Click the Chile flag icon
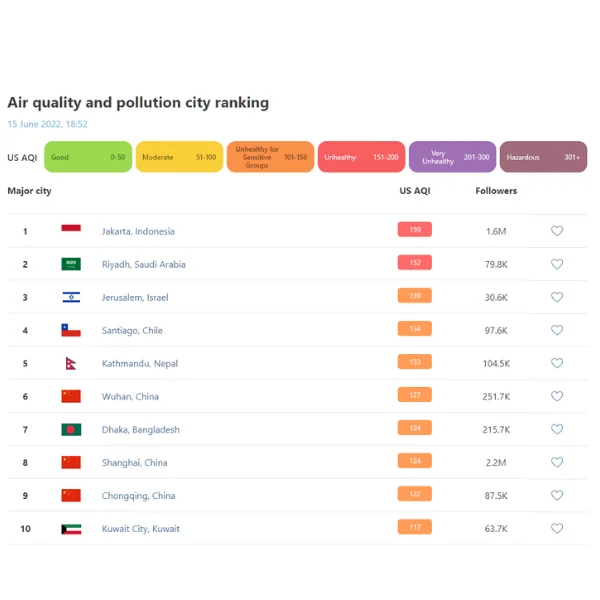 71,330
